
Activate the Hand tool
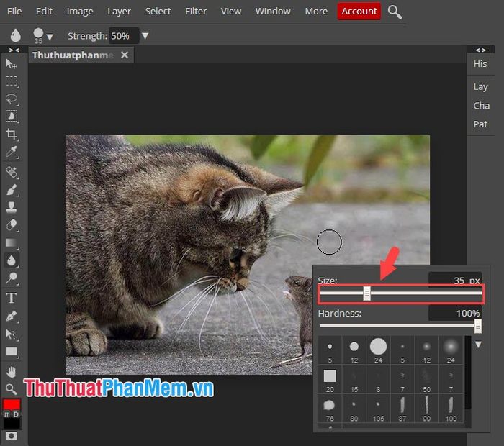12,372
